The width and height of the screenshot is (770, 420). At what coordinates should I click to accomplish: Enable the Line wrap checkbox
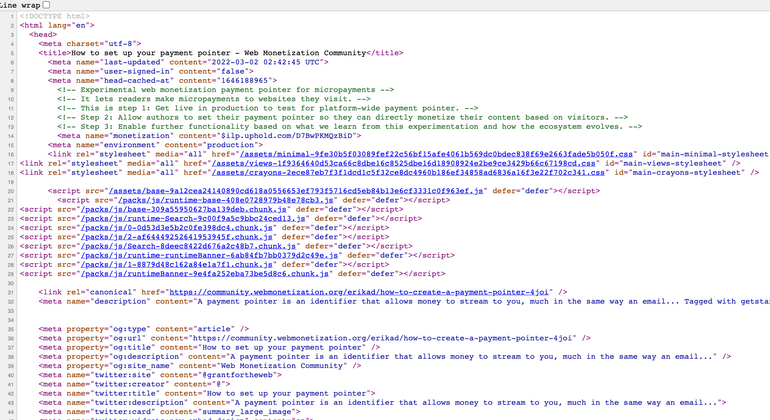point(46,5)
